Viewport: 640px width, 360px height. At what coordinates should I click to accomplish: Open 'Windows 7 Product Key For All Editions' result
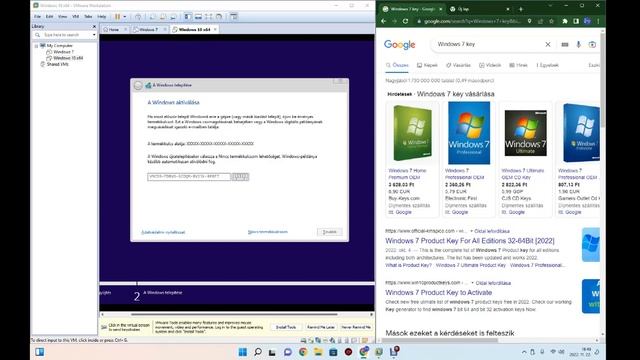(x=470, y=241)
